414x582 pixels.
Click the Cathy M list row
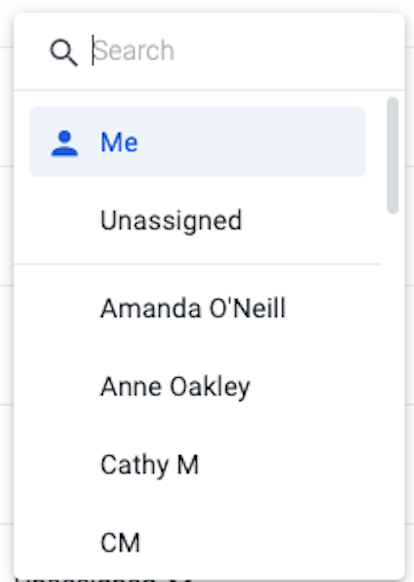click(198, 465)
